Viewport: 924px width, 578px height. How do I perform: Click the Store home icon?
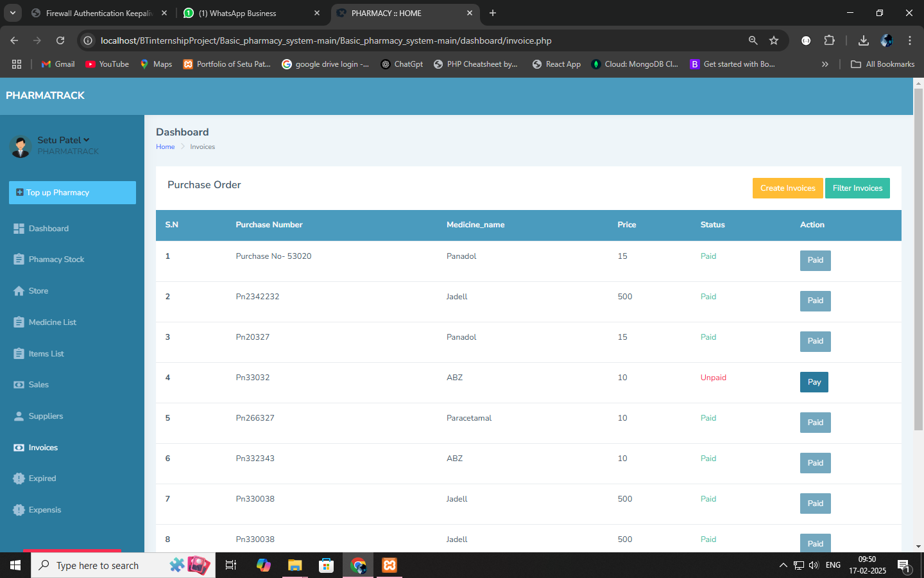coord(19,291)
